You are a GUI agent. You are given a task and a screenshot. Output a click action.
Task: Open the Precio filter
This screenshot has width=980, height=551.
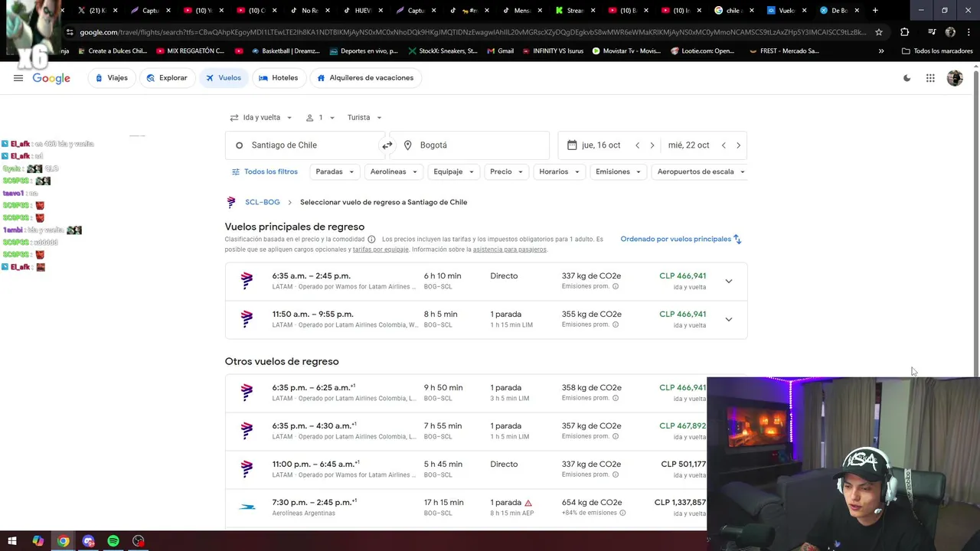point(506,171)
